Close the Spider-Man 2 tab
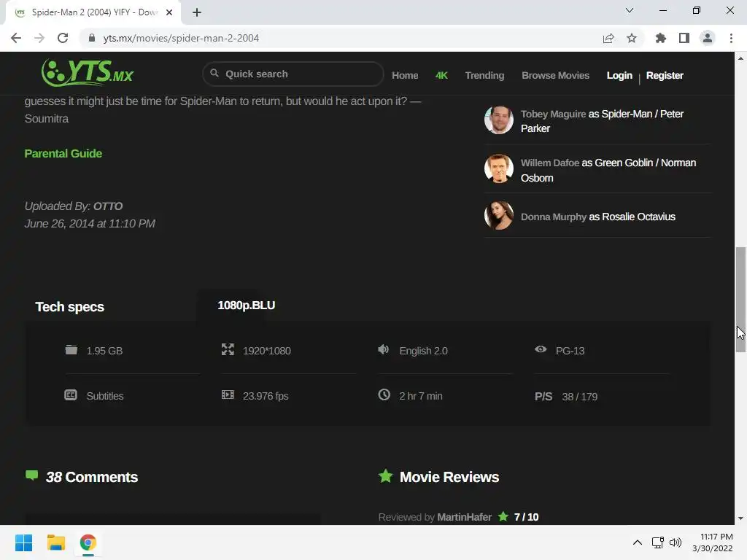This screenshot has width=747, height=560. 169,12
